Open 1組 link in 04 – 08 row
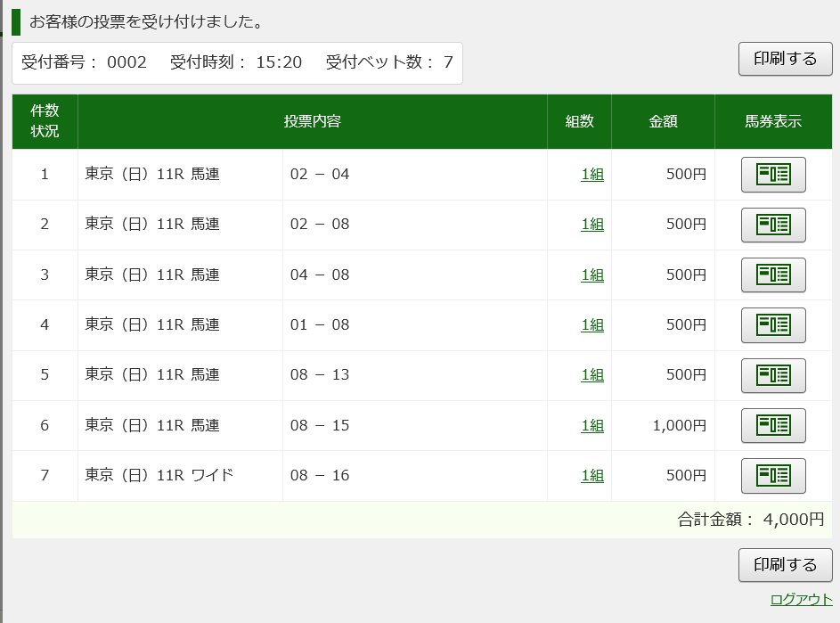Screen dimensions: 840x623 coord(592,275)
